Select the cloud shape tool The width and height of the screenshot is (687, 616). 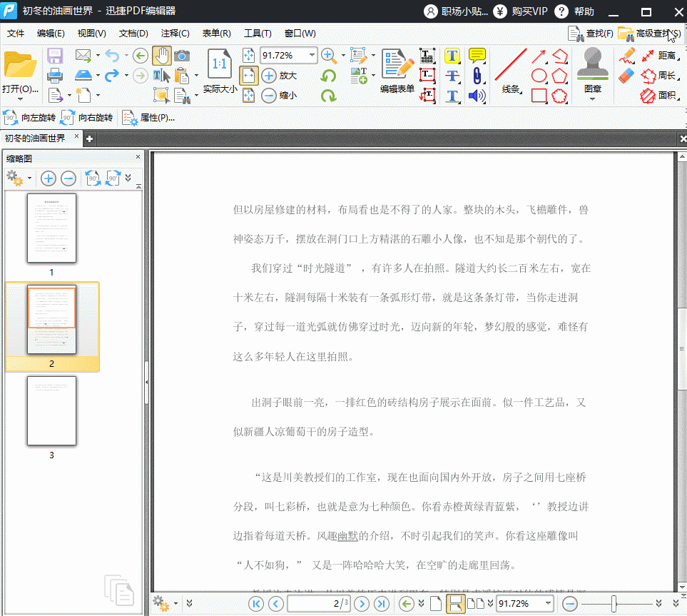pyautogui.click(x=559, y=95)
